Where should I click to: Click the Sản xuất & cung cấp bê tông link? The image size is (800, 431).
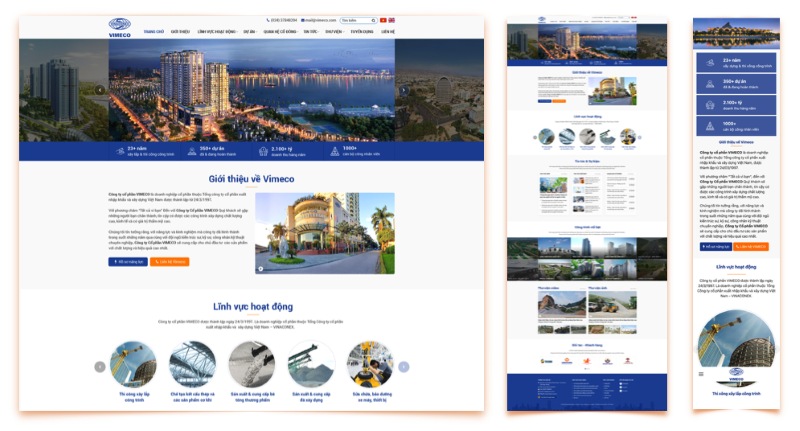click(253, 397)
